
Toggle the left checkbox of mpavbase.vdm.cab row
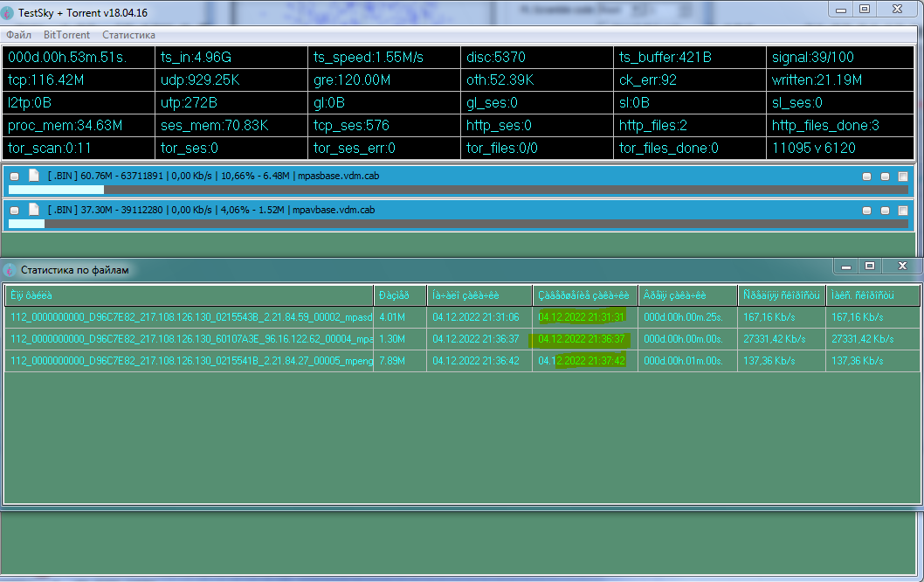click(14, 210)
